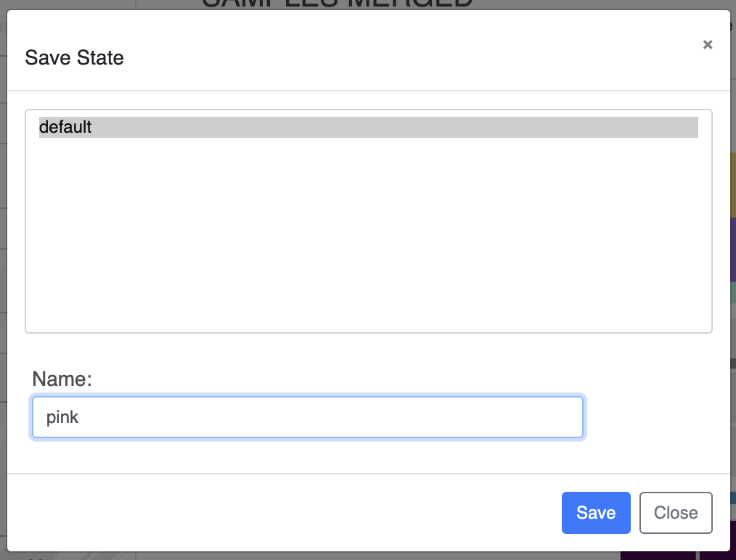
Task: Confirm saving state named pink
Action: tap(595, 513)
